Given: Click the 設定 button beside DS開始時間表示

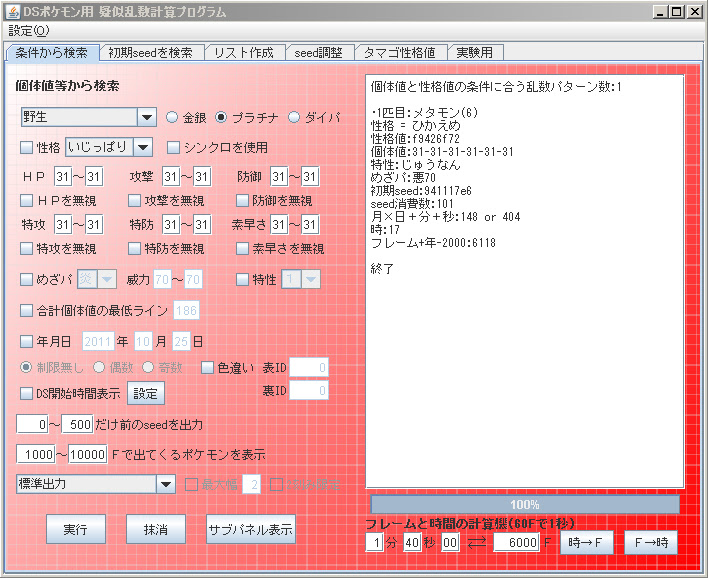Looking at the screenshot, I should click(x=145, y=393).
